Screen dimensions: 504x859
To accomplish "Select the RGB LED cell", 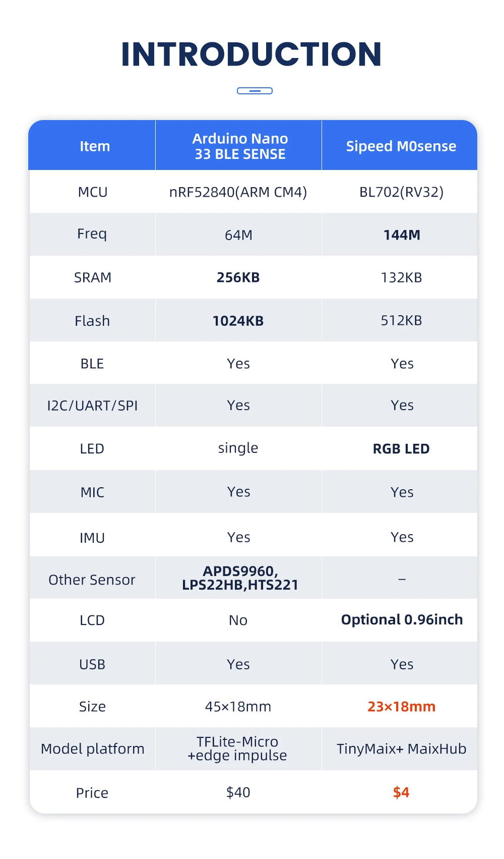I will pos(401,449).
